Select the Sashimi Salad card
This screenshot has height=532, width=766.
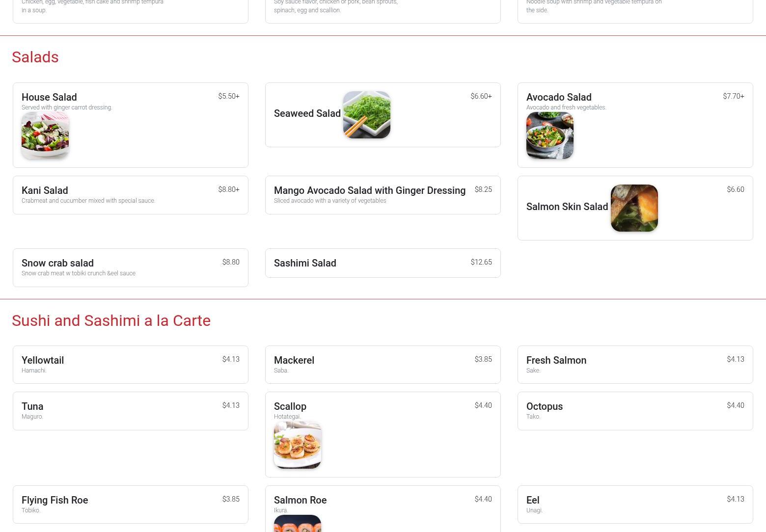click(383, 263)
